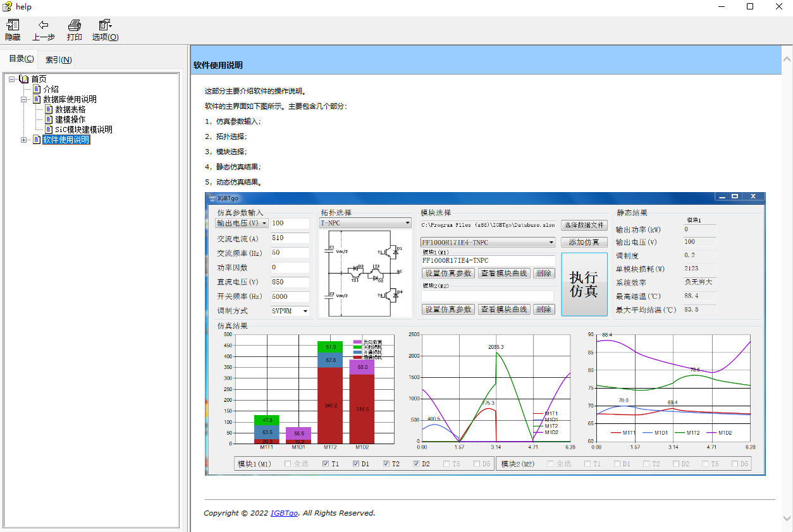Follow the IGBTgo link in the copyright line
793x532 pixels.
[x=284, y=513]
